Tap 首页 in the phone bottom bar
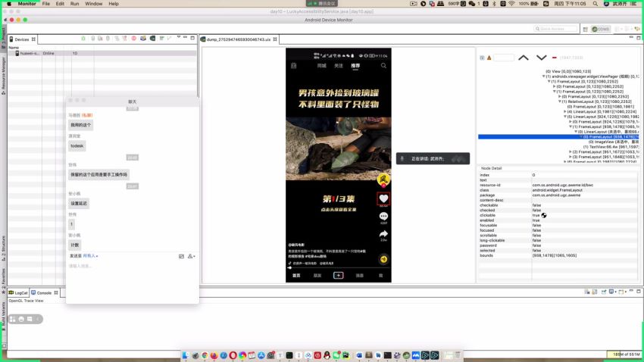 (296, 276)
